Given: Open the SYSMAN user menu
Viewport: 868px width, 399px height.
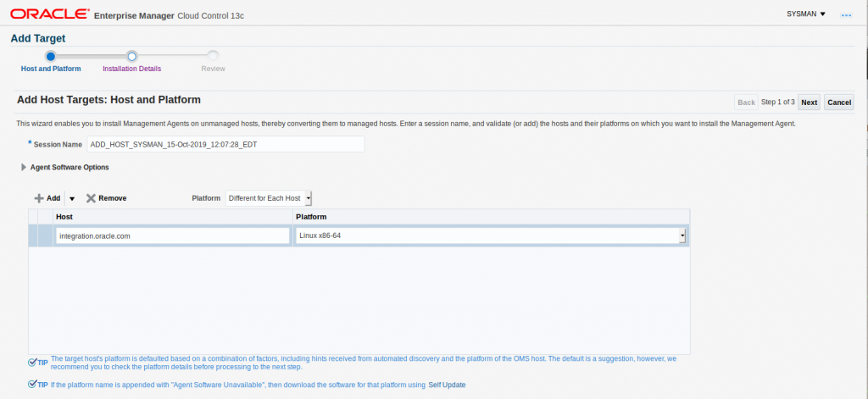Looking at the screenshot, I should pos(806,14).
